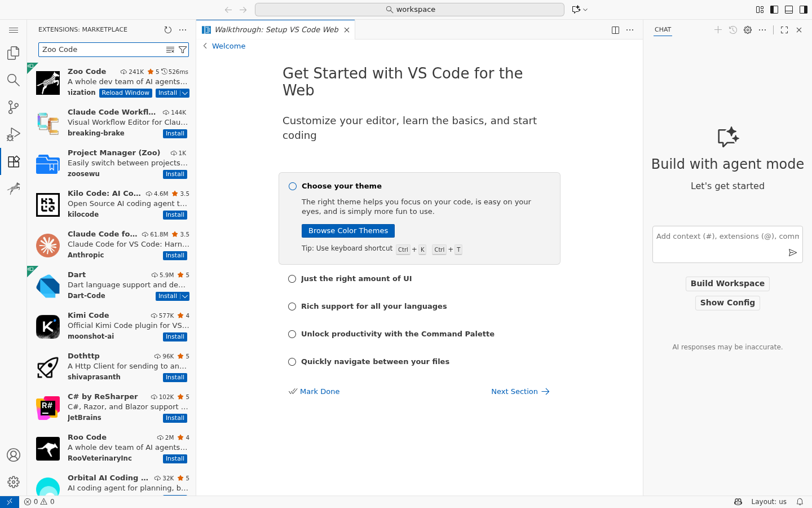Open chat panel more actions menu

(x=762, y=30)
